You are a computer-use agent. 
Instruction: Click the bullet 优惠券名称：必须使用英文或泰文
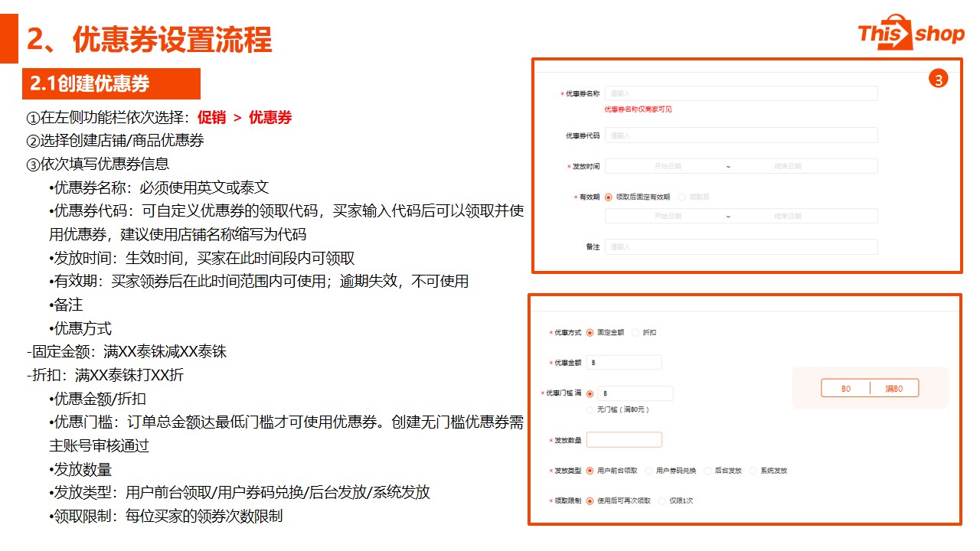point(159,187)
